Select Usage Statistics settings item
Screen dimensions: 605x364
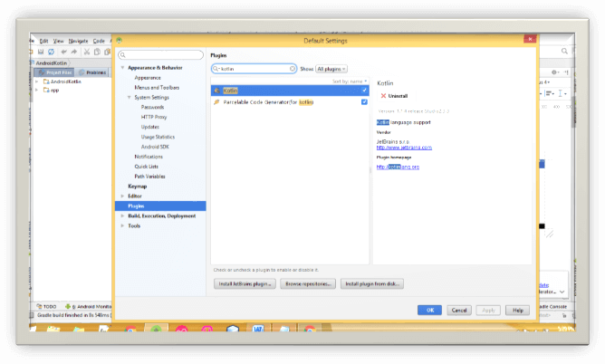coord(158,138)
